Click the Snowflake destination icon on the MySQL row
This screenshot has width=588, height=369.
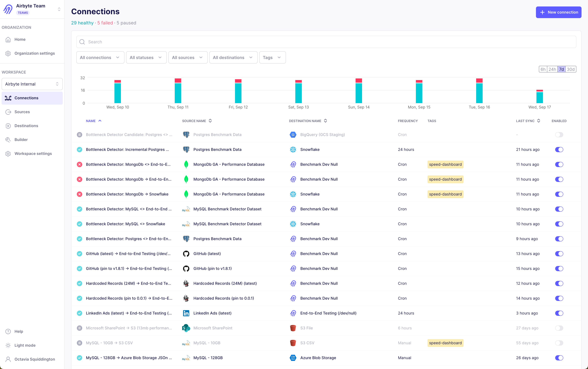tap(293, 224)
